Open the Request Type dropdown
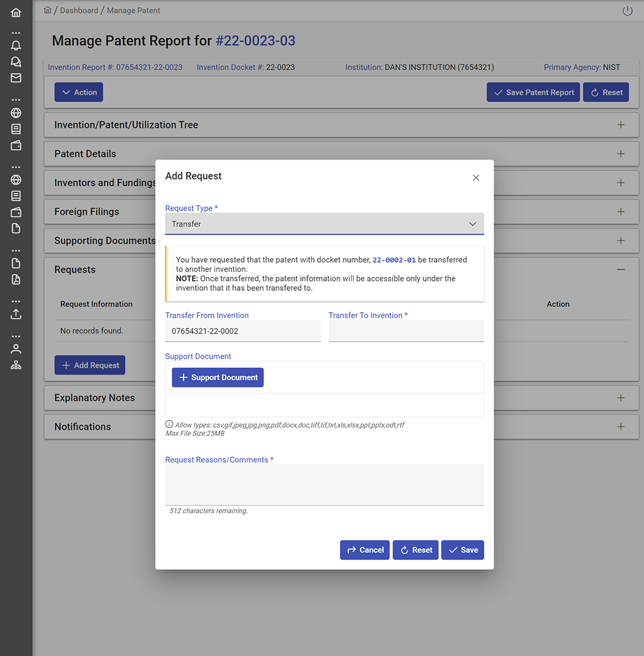The height and width of the screenshot is (656, 644). tap(325, 224)
